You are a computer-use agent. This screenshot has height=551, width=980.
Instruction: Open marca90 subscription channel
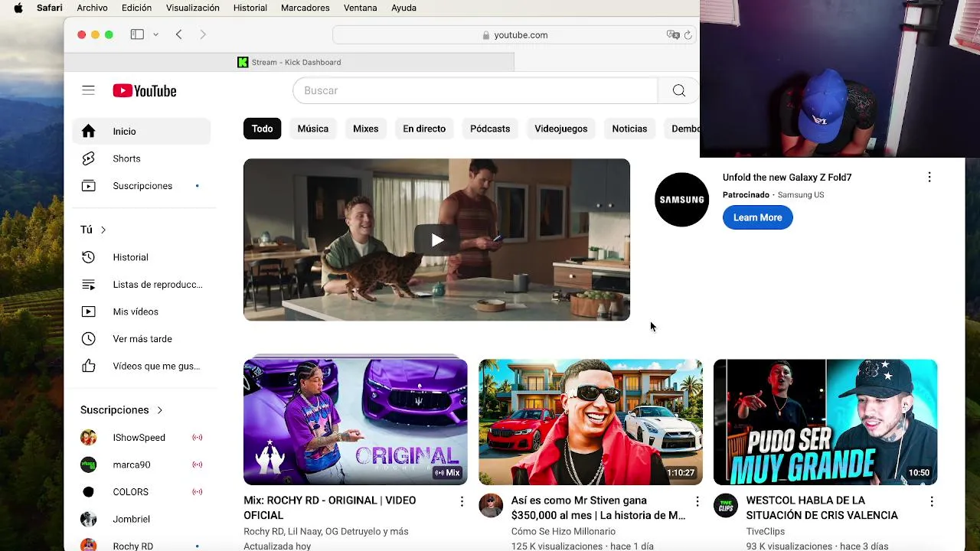(x=142, y=465)
